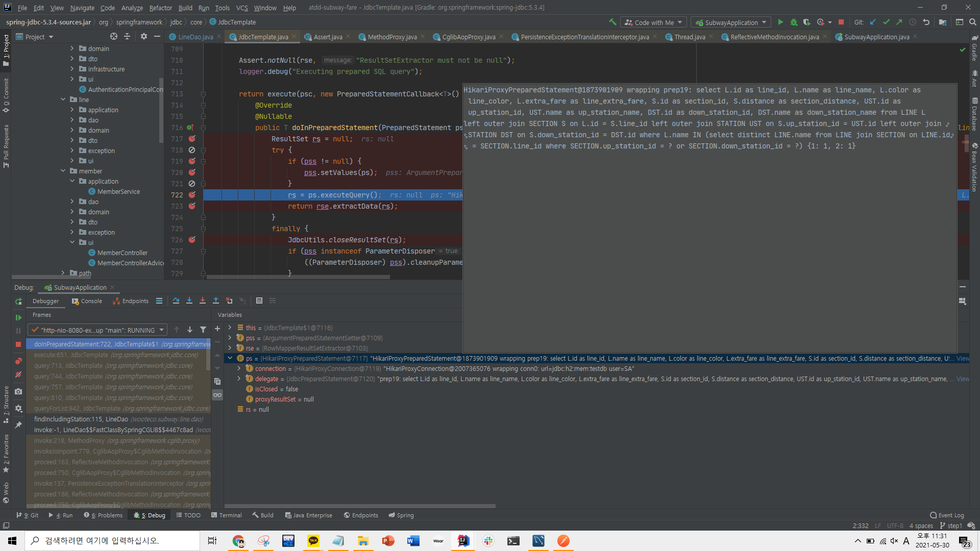Click the Step Out icon

point(216,301)
